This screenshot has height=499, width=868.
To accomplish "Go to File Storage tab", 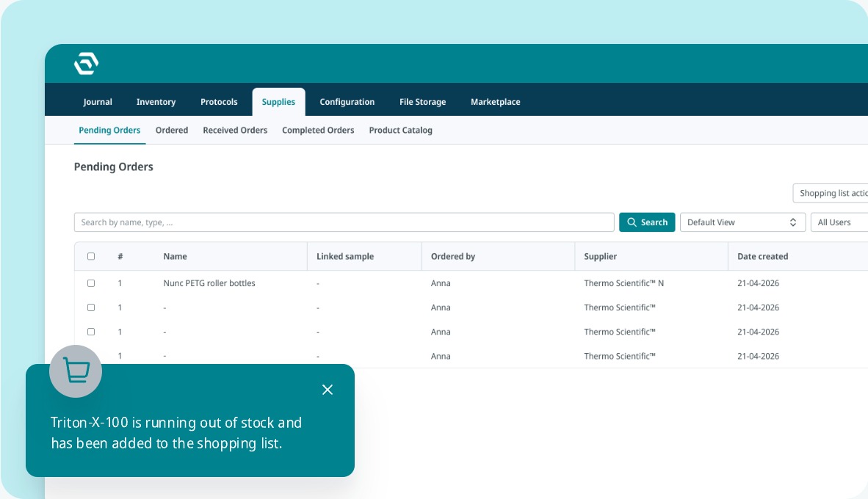I will [x=422, y=102].
